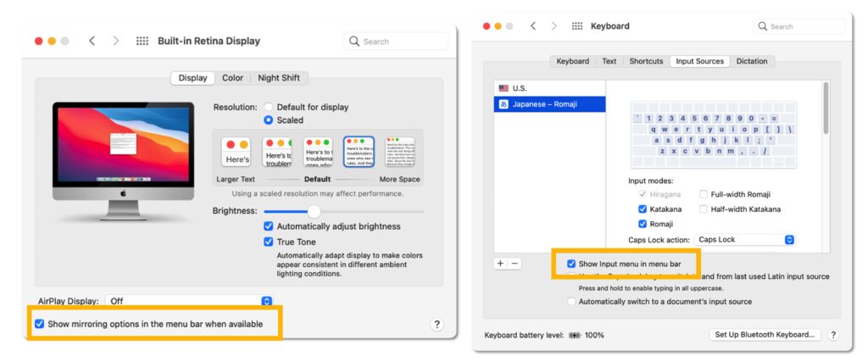868x362 pixels.
Task: Add input source with plus button
Action: point(500,264)
